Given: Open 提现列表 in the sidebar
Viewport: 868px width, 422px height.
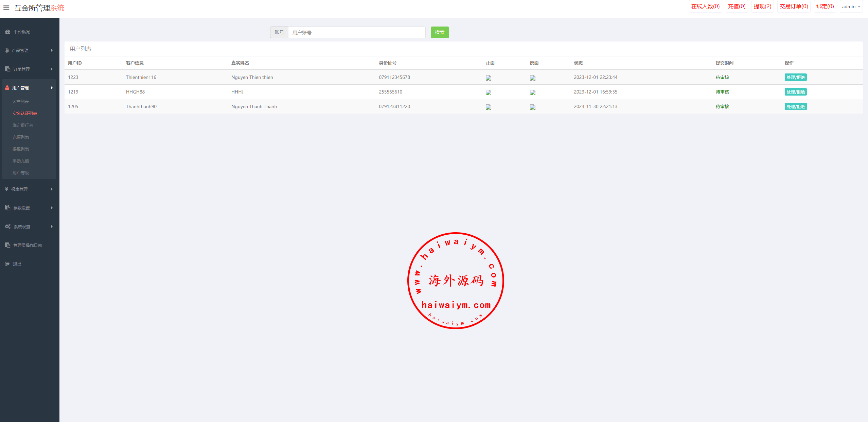Looking at the screenshot, I should tap(21, 149).
